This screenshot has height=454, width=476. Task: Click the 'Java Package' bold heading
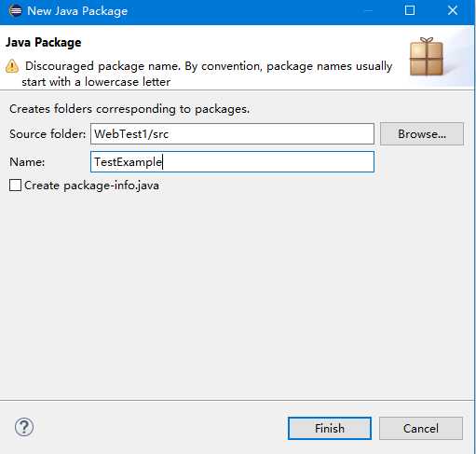[44, 42]
